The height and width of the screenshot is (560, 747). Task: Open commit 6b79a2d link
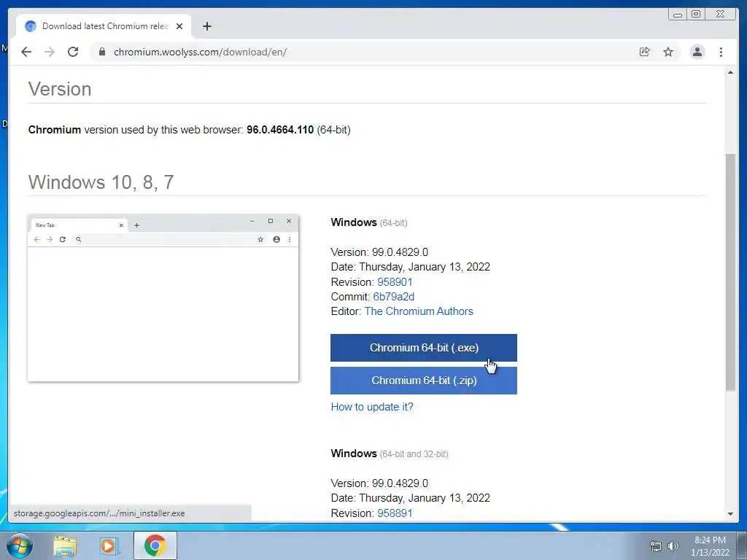pos(393,297)
